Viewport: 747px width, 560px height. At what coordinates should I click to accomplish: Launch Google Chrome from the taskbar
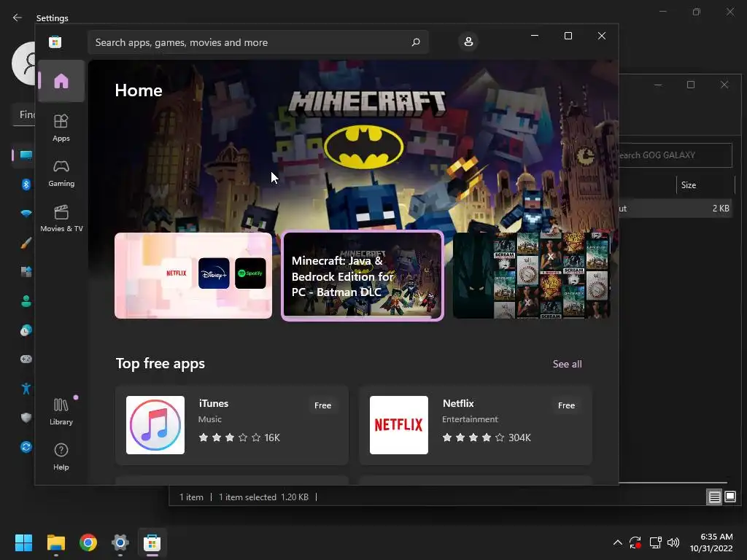click(x=88, y=542)
